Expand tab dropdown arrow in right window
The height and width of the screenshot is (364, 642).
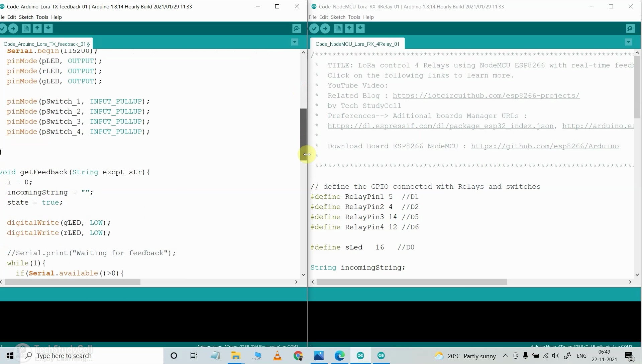628,42
